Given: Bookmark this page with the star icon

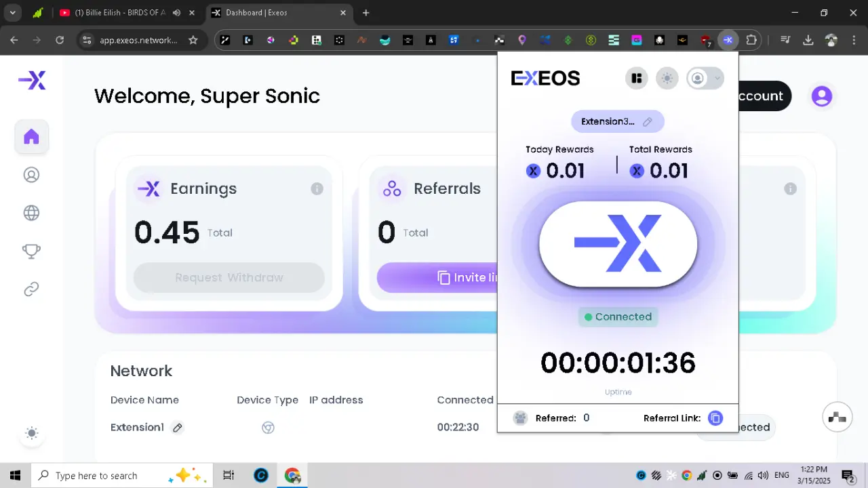Looking at the screenshot, I should point(193,40).
